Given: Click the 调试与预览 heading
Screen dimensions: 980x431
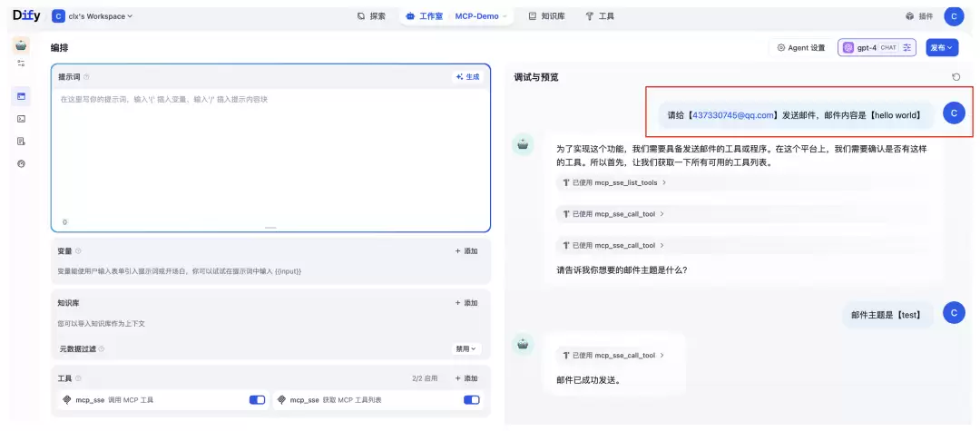Looking at the screenshot, I should (536, 77).
